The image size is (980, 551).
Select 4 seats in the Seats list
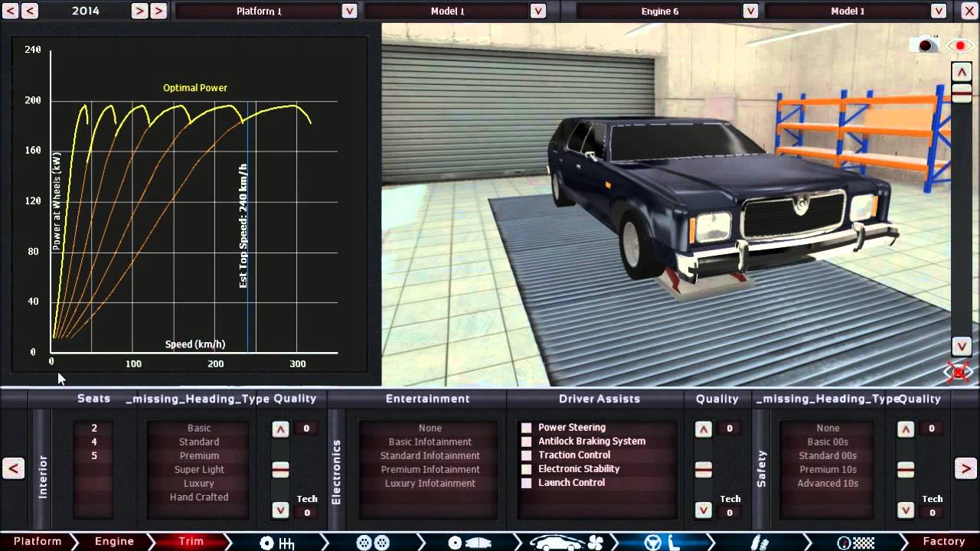[x=94, y=442]
